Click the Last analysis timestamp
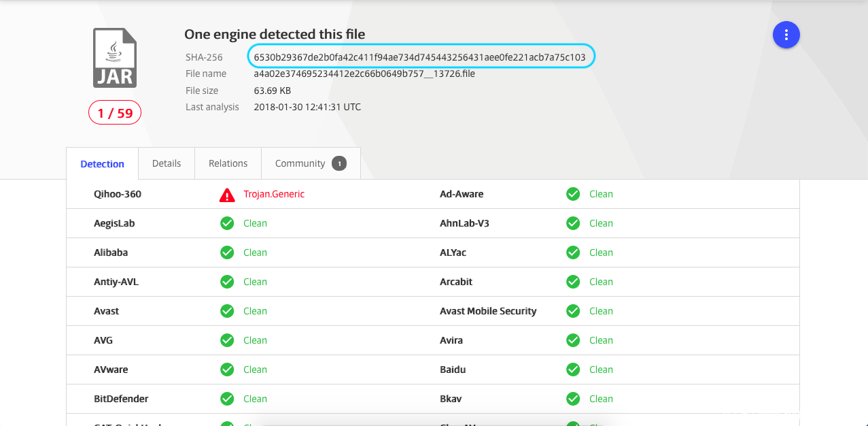Image resolution: width=868 pixels, height=426 pixels. point(307,107)
